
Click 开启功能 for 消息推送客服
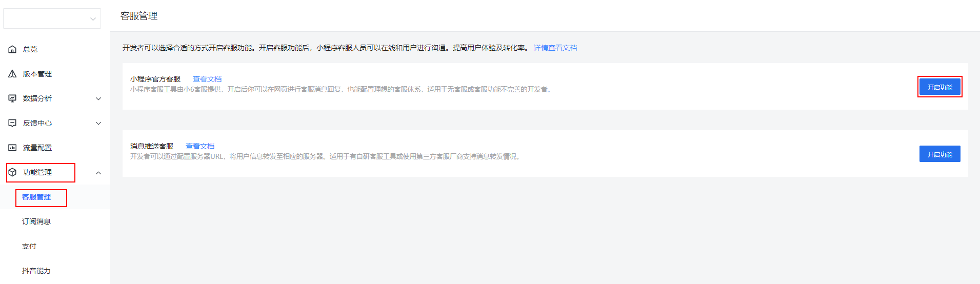tap(939, 154)
